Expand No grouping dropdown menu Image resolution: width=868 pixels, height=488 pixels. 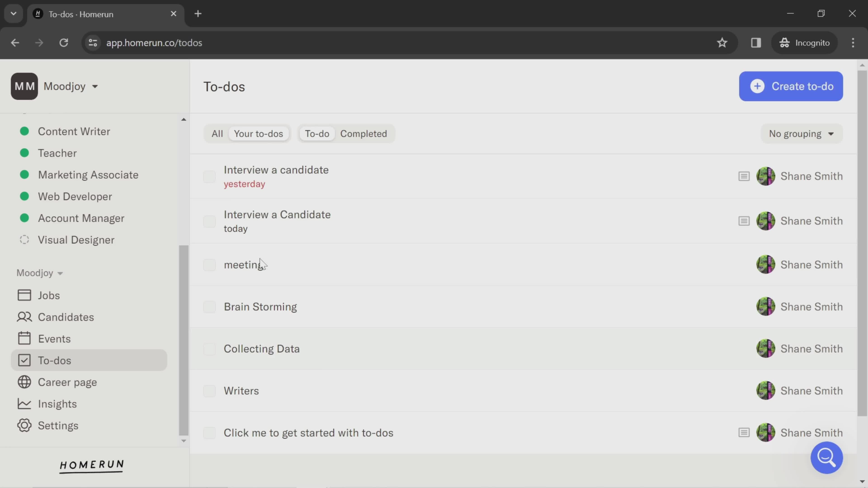click(801, 134)
